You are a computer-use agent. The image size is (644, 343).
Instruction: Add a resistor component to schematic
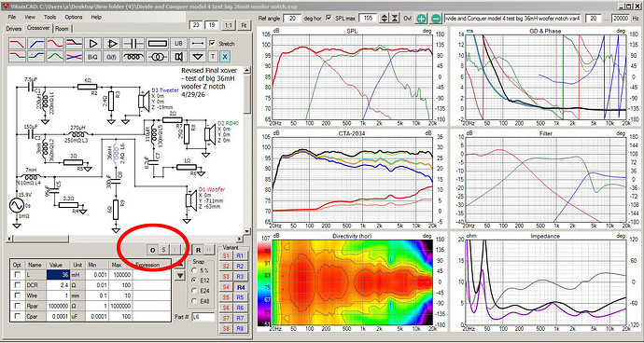pos(157,44)
